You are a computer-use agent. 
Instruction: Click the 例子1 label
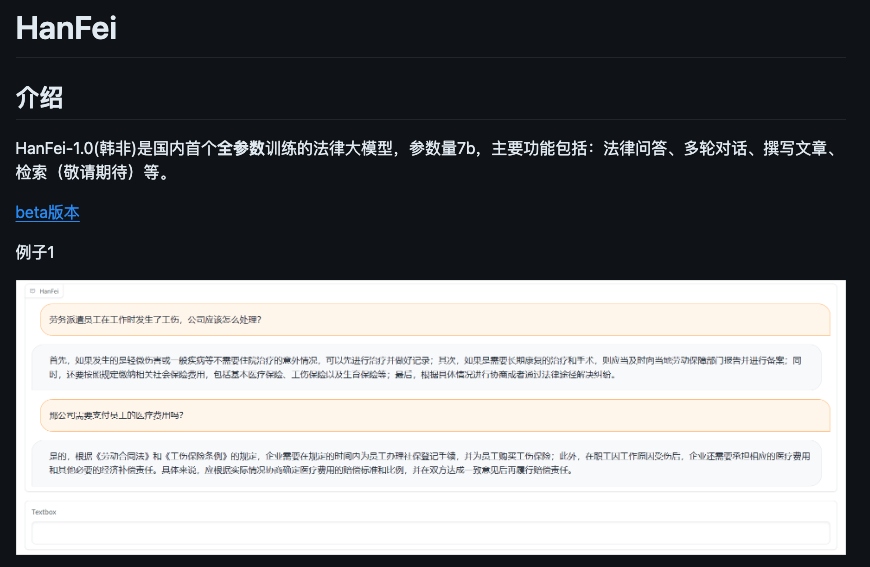point(35,252)
